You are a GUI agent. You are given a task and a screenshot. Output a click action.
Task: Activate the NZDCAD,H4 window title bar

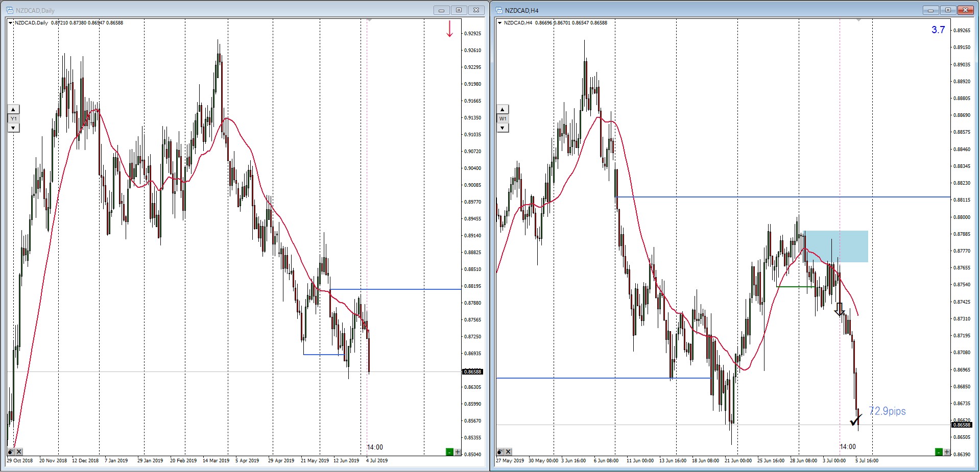point(715,10)
